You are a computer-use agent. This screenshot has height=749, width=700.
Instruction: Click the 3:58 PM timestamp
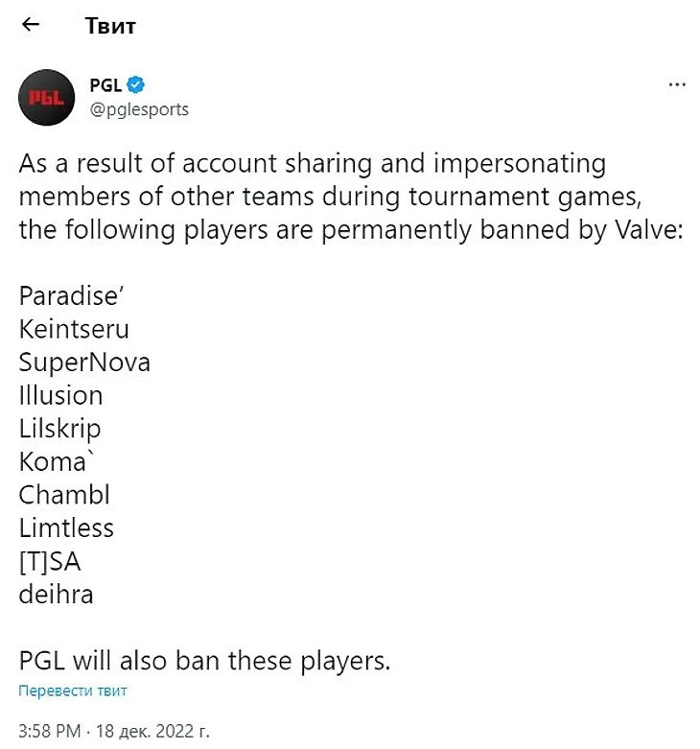click(x=51, y=731)
